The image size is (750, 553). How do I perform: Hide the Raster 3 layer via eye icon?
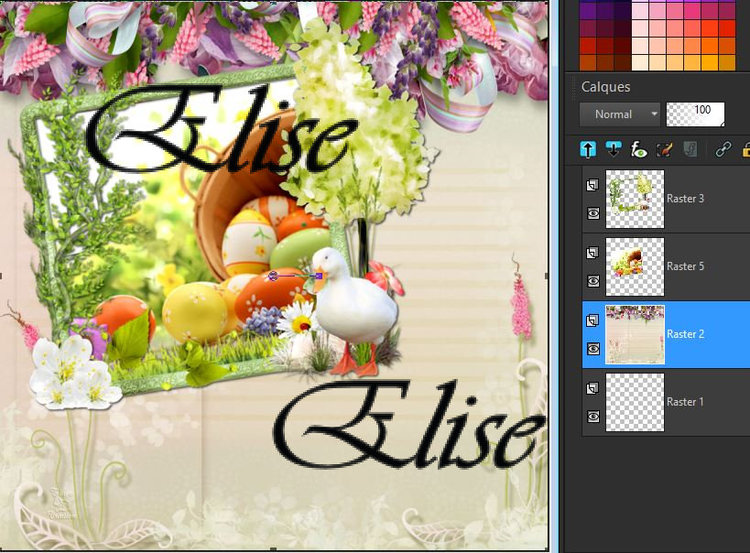pos(593,213)
